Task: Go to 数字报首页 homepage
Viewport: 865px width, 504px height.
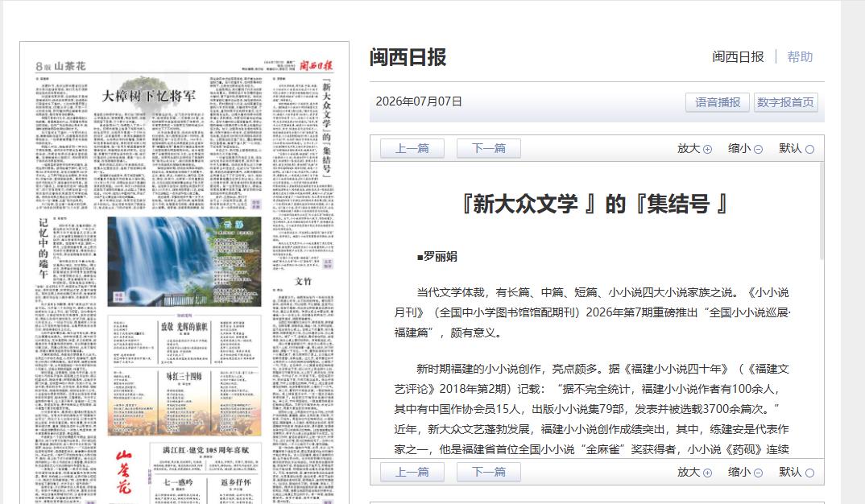Action: click(x=785, y=102)
